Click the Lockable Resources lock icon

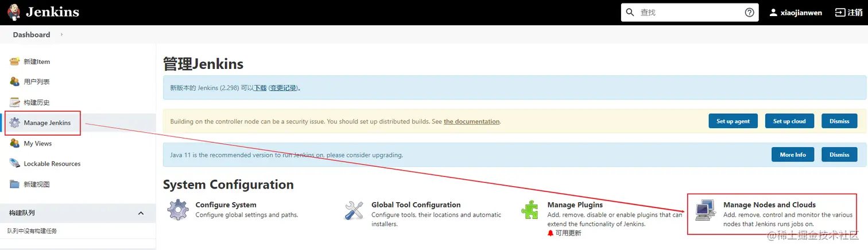pos(14,163)
